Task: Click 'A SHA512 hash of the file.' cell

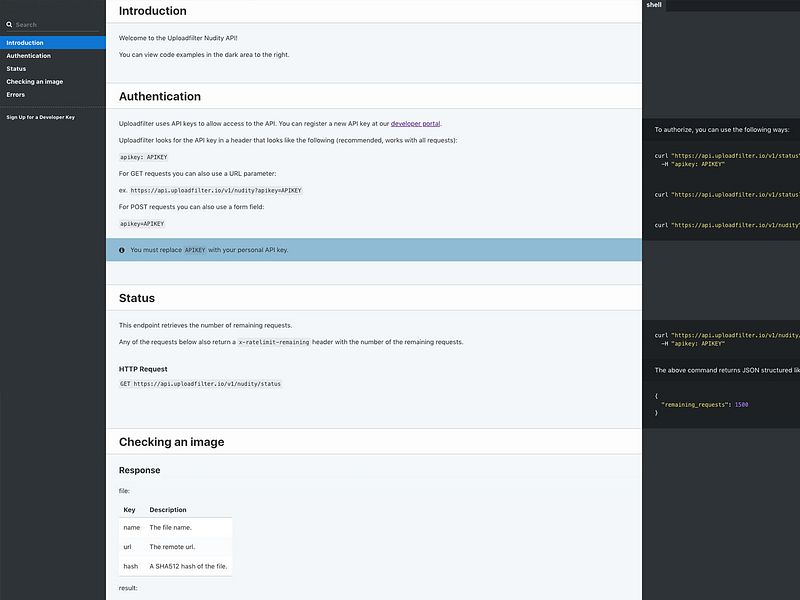Action: [x=188, y=566]
